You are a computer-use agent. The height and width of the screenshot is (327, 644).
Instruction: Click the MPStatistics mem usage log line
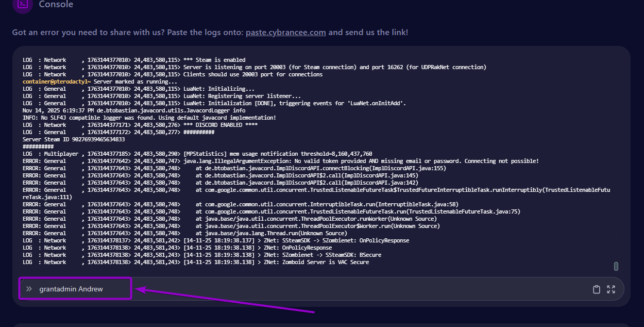tap(278, 154)
